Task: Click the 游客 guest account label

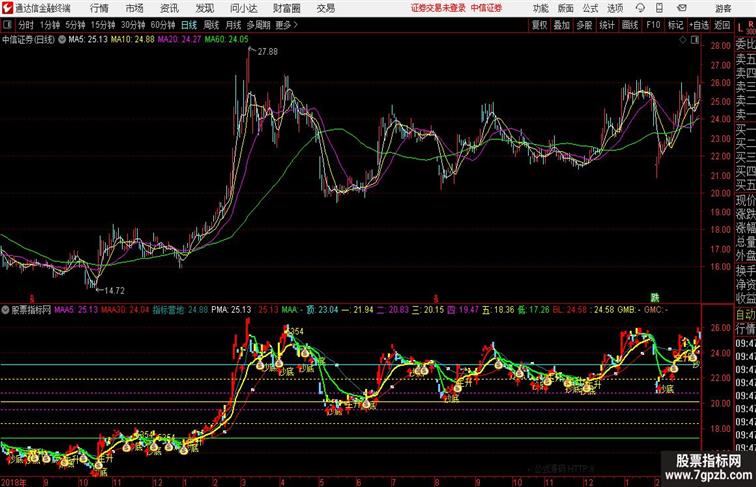Action: pos(723,8)
